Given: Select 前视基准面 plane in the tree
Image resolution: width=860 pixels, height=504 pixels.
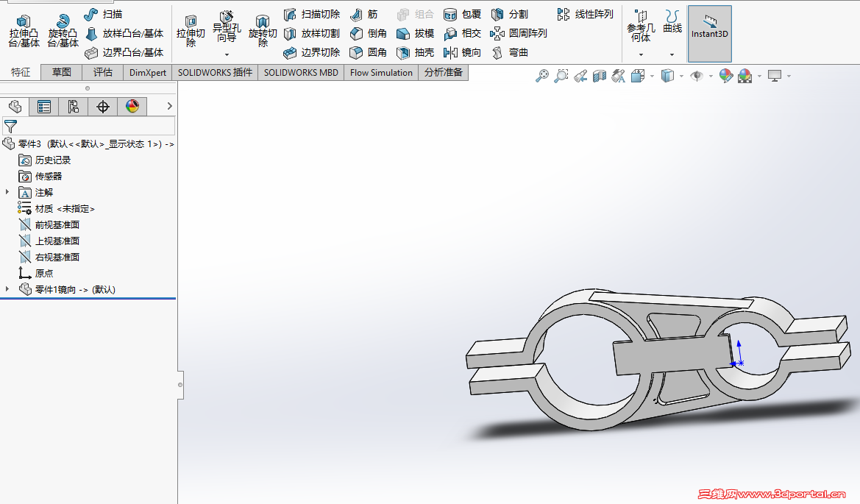Looking at the screenshot, I should [57, 224].
